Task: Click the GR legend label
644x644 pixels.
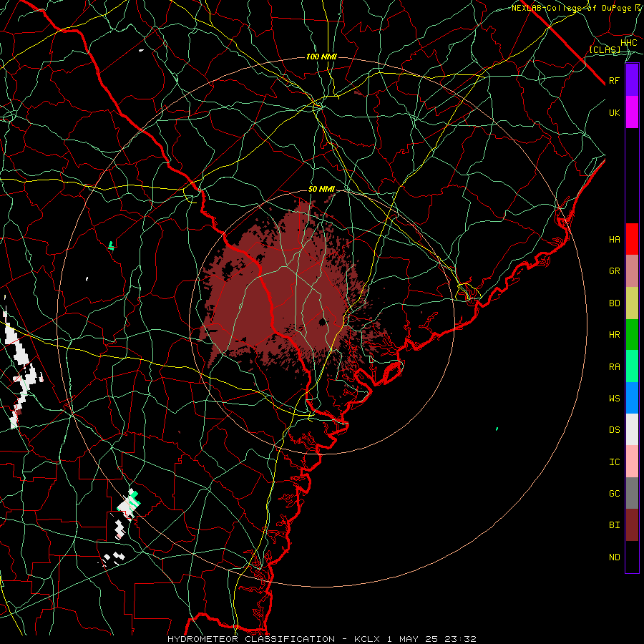Action: (614, 271)
